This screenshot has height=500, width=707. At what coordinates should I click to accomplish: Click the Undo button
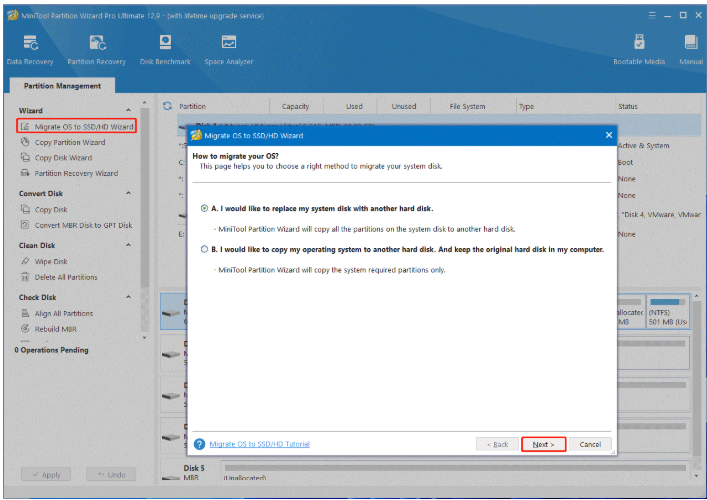coord(111,475)
